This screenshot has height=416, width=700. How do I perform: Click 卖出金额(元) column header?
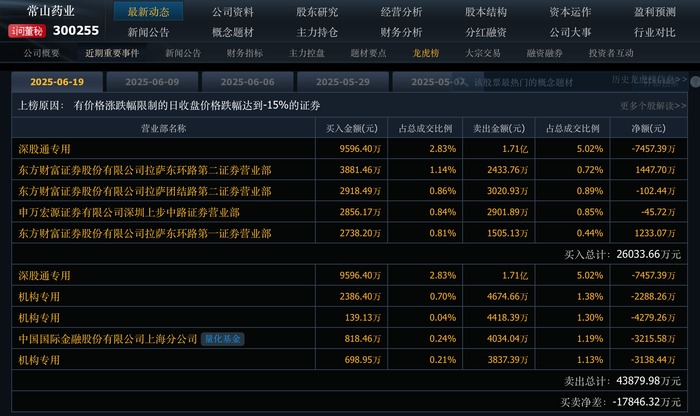pyautogui.click(x=499, y=129)
